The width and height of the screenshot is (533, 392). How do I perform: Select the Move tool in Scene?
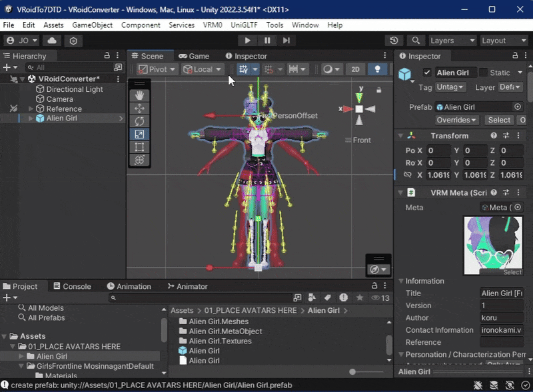tap(139, 108)
